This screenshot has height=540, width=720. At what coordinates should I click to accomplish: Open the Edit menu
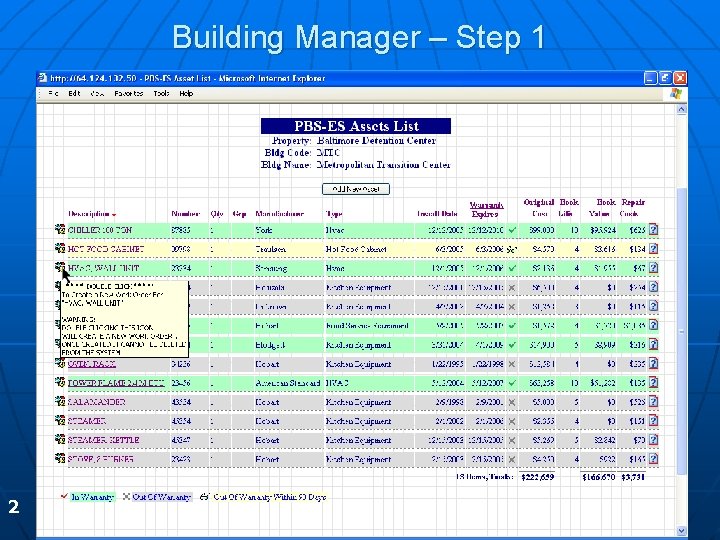pyautogui.click(x=74, y=93)
